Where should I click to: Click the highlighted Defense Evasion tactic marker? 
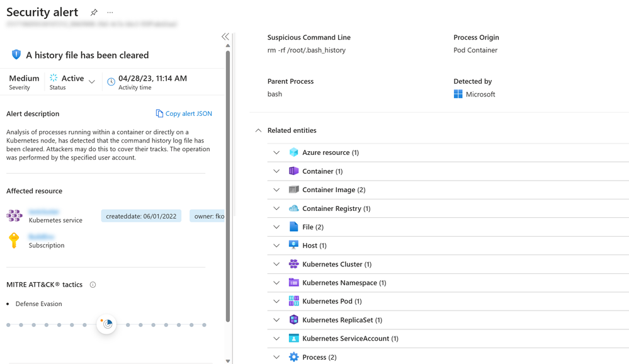pyautogui.click(x=107, y=324)
